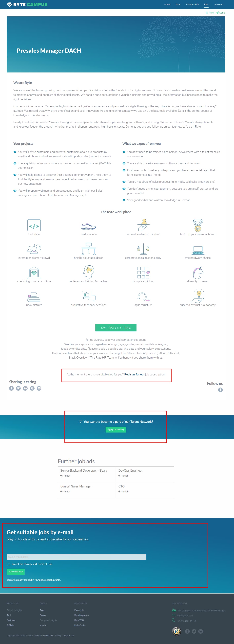The image size is (234, 644).
Task: Click the Apply proactively button
Action: [x=116, y=430]
